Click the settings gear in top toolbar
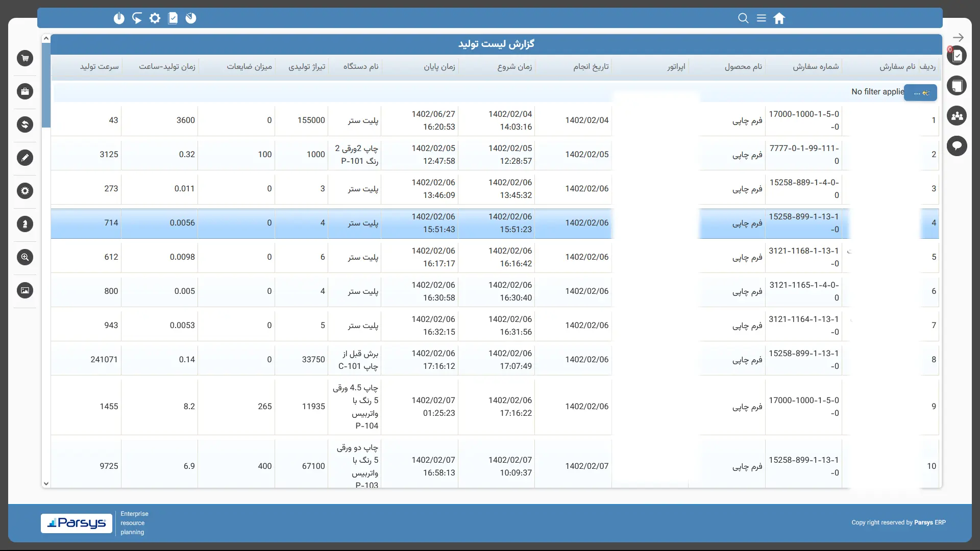 click(x=155, y=18)
